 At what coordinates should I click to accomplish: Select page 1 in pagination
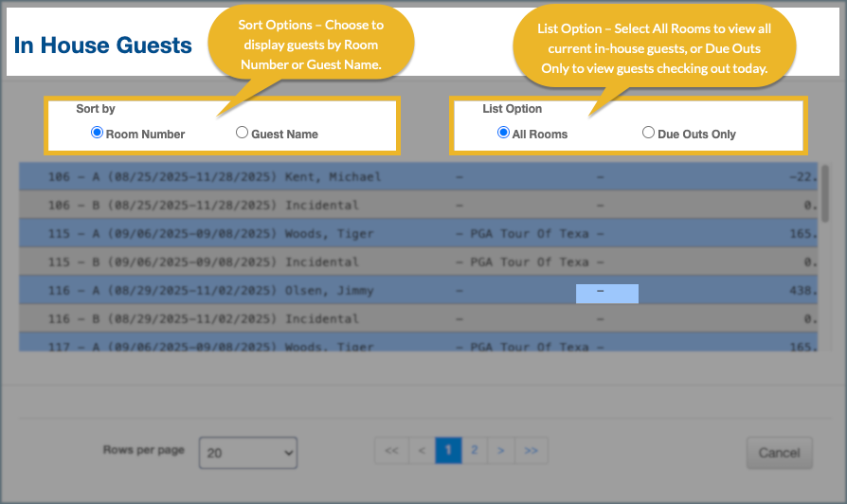point(448,451)
